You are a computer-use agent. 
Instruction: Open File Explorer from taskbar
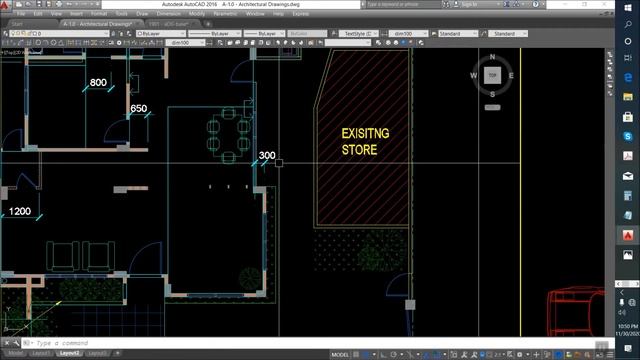[x=628, y=97]
